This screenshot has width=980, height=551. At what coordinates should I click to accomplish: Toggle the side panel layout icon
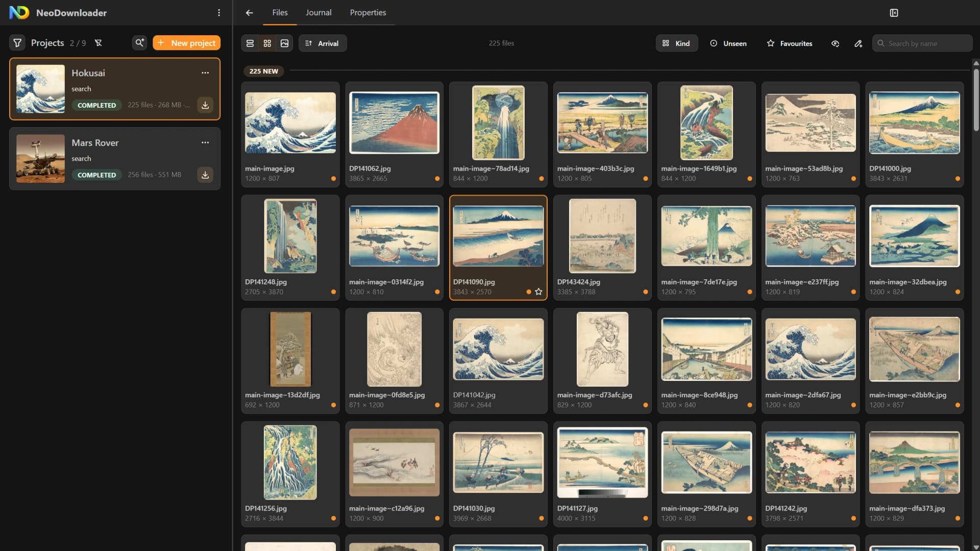[x=894, y=13]
